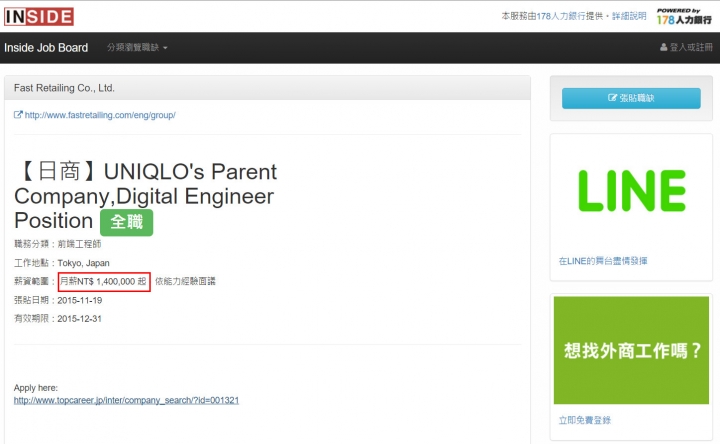Click the LINE logo advertisement

tap(631, 191)
